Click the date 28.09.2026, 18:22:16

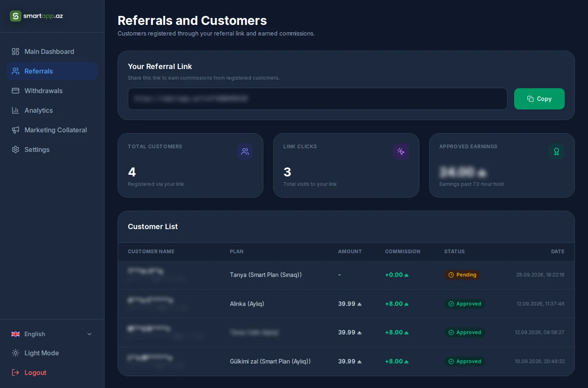(540, 275)
